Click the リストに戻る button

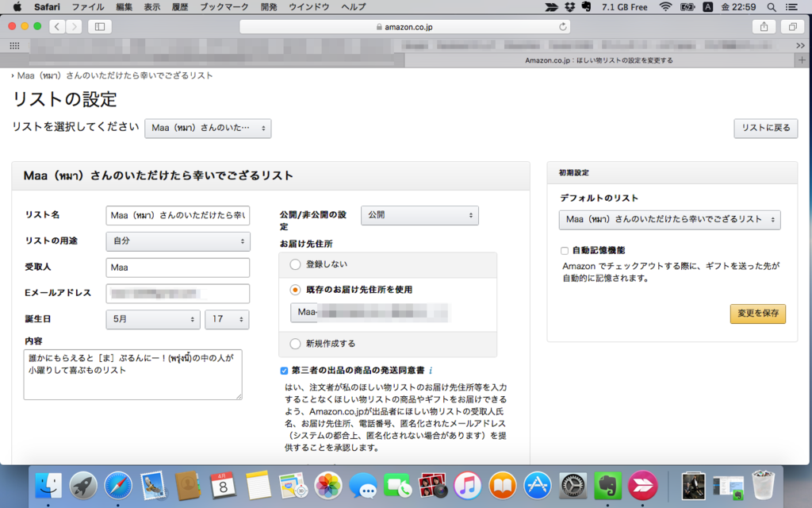coord(765,128)
